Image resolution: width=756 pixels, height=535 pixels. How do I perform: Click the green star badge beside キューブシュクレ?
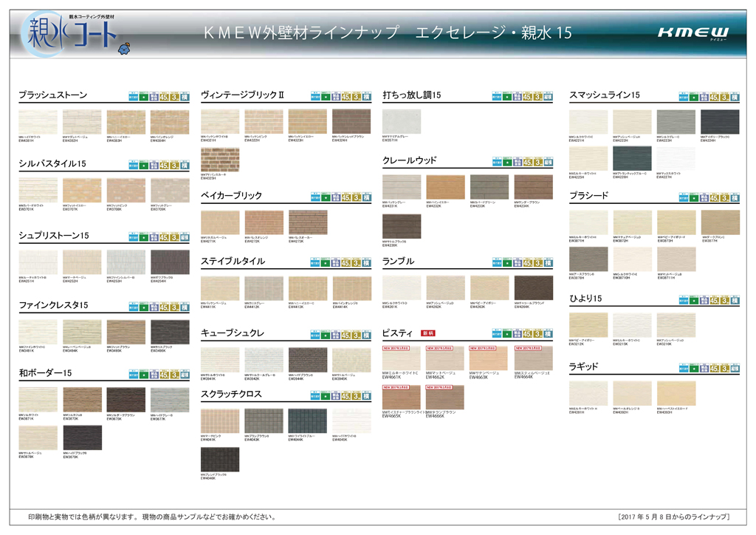[326, 335]
